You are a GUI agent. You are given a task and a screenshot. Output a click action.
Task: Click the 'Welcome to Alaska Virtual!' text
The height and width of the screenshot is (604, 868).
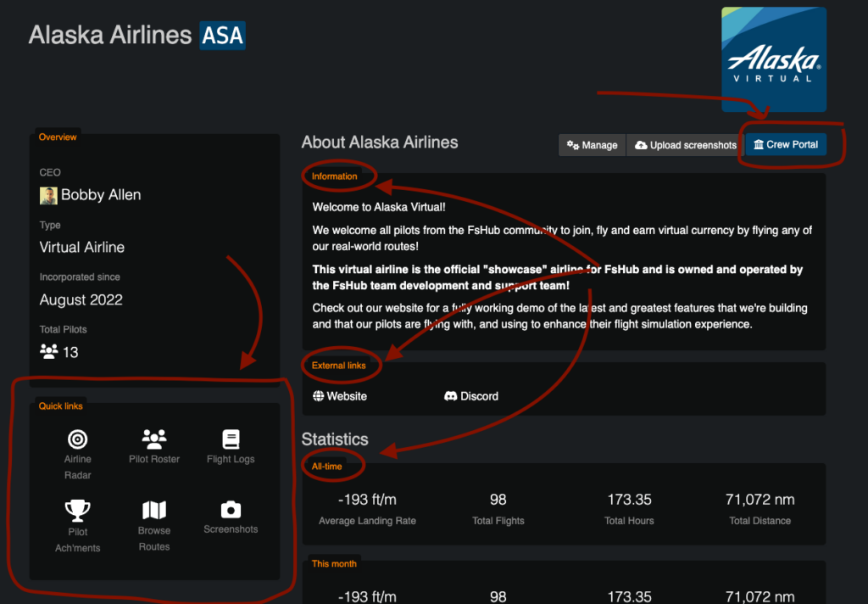[x=379, y=207]
